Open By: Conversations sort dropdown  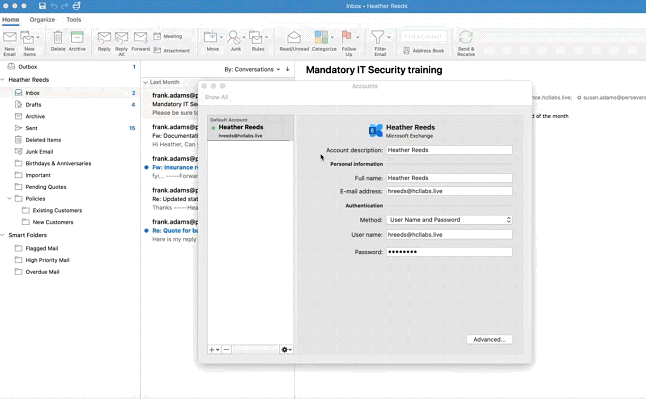[x=252, y=69]
